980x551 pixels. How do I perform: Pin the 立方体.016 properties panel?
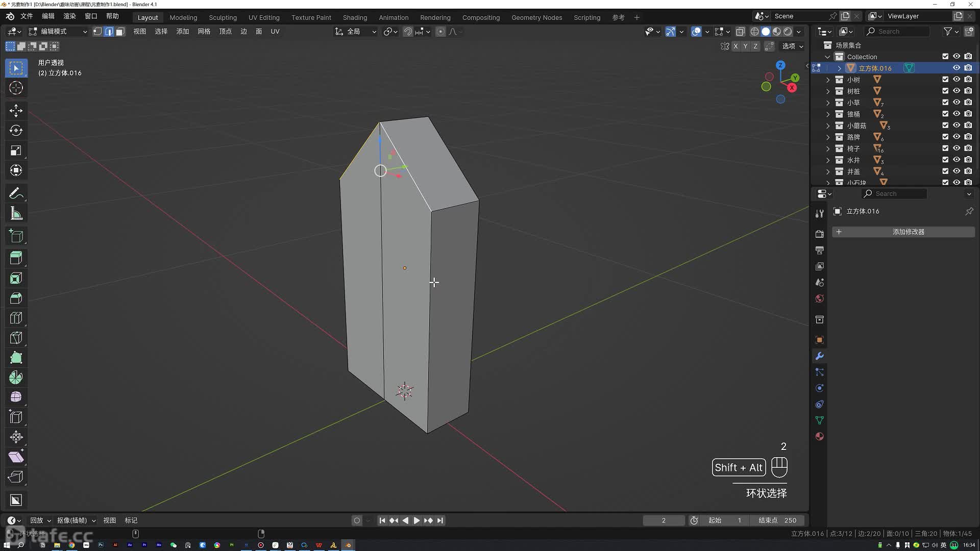pyautogui.click(x=969, y=211)
